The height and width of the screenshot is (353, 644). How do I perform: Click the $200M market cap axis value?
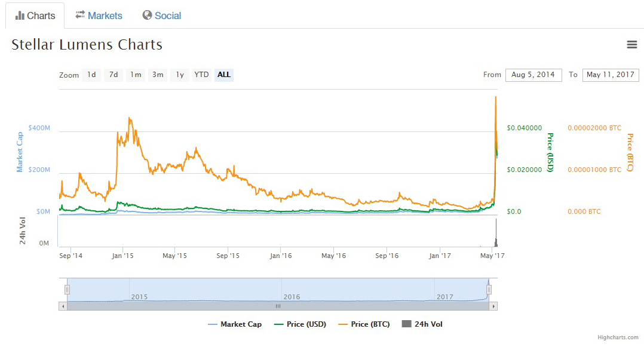point(39,170)
